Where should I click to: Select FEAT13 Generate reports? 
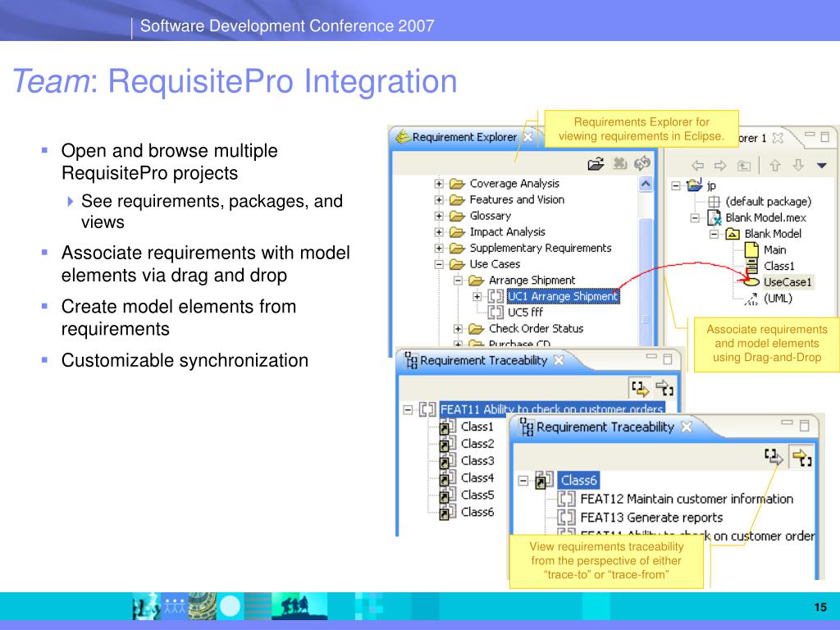coord(651,517)
